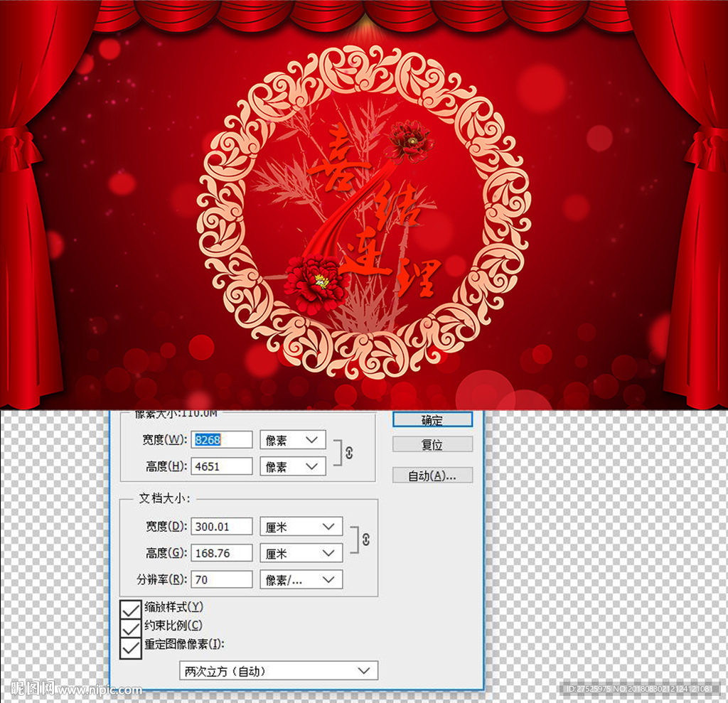Toggle the 约束比例(C) checkbox
Screen dimensions: 728x703
pyautogui.click(x=131, y=628)
